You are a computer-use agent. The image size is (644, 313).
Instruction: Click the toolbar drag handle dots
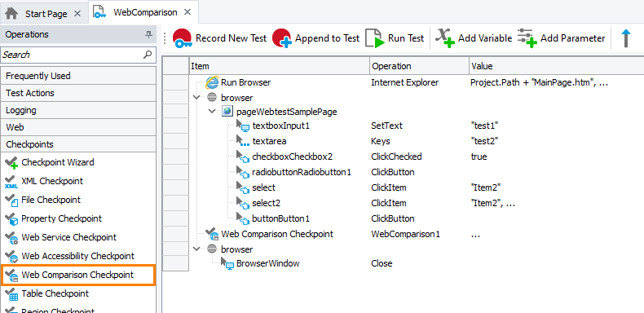(x=165, y=38)
